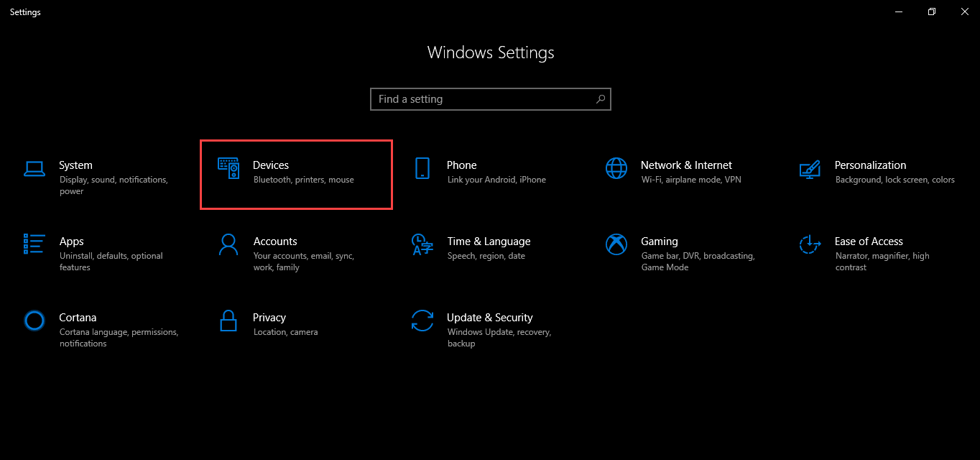Screen dimensions: 980x460
Task: Click the Settings title bar label
Action: point(24,11)
